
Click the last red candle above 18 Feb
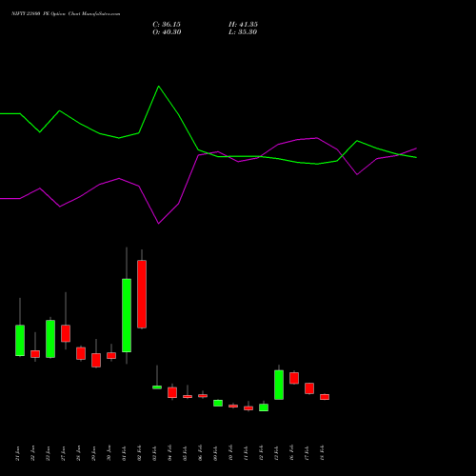(325, 397)
